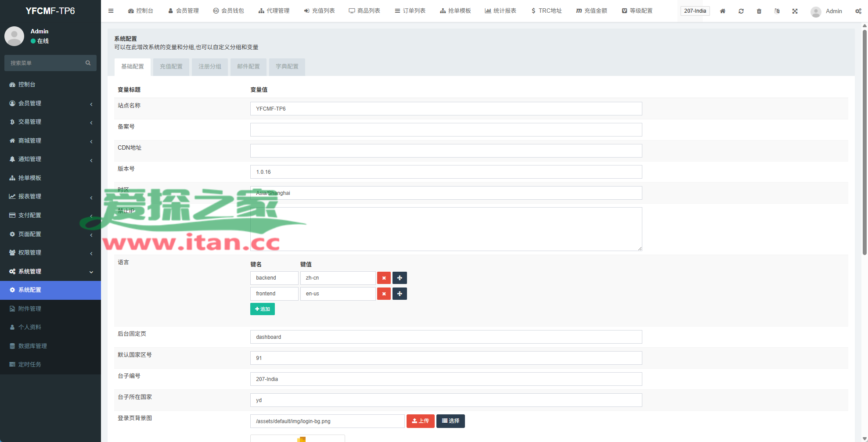Click the page vertical scrollbar
868x442 pixels.
pyautogui.click(x=864, y=140)
